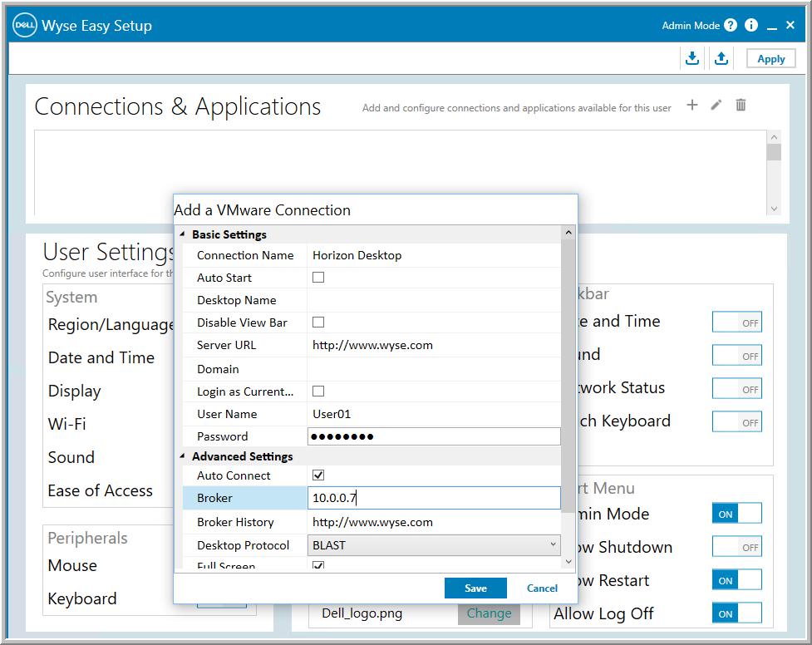Click the Desktop Name field
812x645 pixels.
(434, 300)
